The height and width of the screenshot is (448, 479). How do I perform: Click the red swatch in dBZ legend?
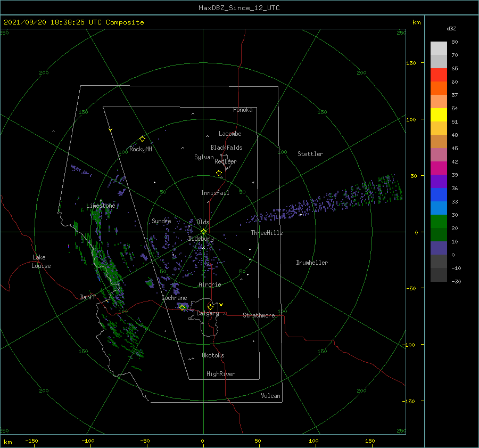pos(439,75)
